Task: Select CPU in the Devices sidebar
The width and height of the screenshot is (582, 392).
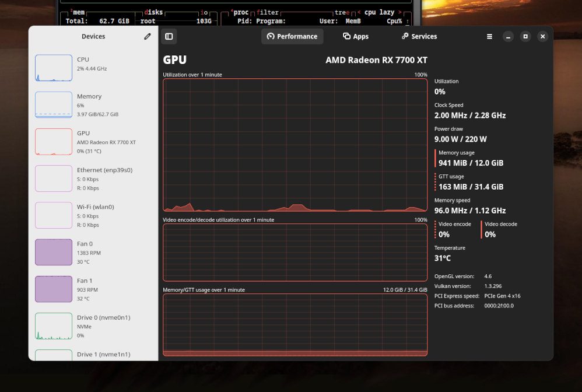Action: [93, 68]
